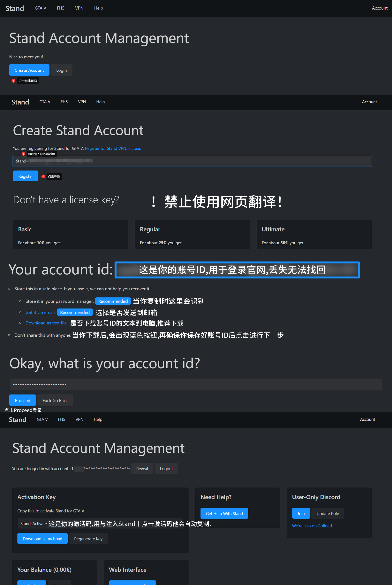This screenshot has height=585, width=392.
Task: Click the Regenerate Key button
Action: point(88,538)
